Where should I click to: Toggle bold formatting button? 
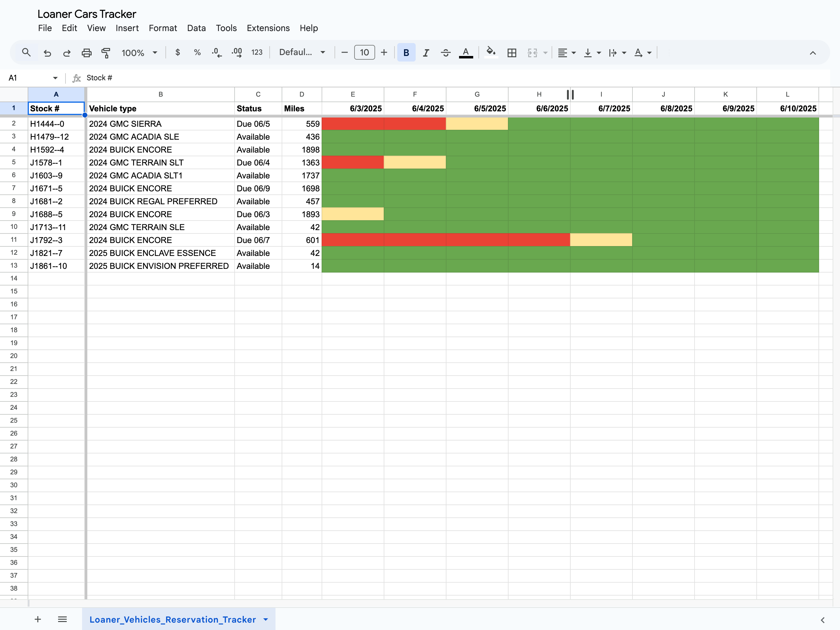pos(406,52)
